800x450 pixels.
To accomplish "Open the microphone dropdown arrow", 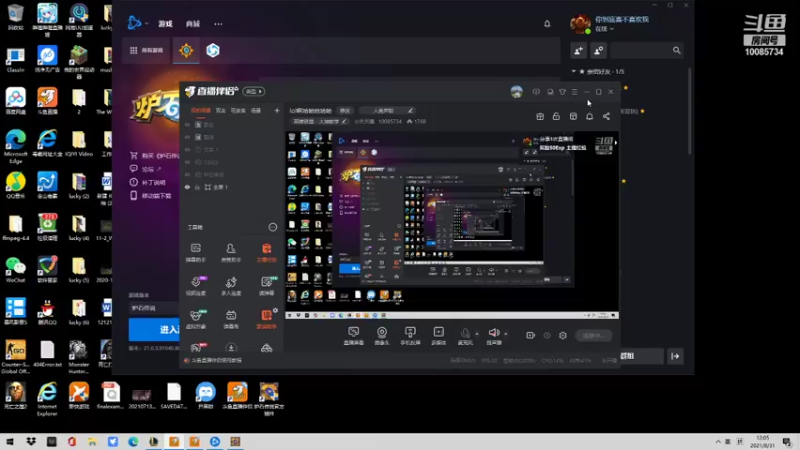I will coord(477,334).
